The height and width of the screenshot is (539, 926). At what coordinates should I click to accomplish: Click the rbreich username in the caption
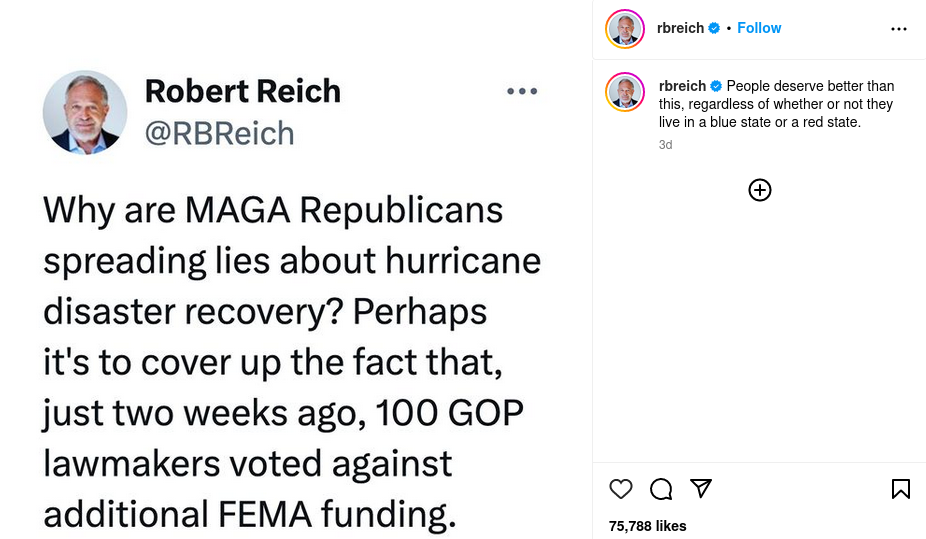pyautogui.click(x=683, y=86)
